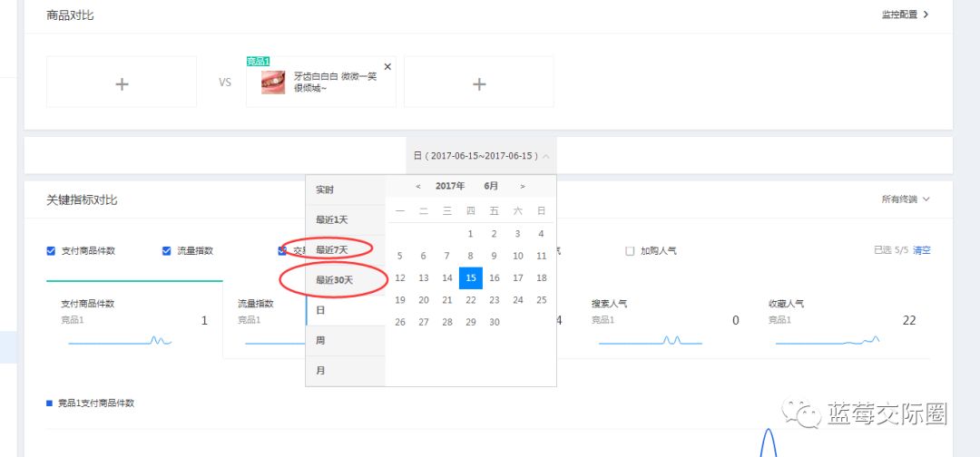Viewport: 980px width, 457px height.
Task: Select 最近1天 range option
Action: [x=346, y=219]
